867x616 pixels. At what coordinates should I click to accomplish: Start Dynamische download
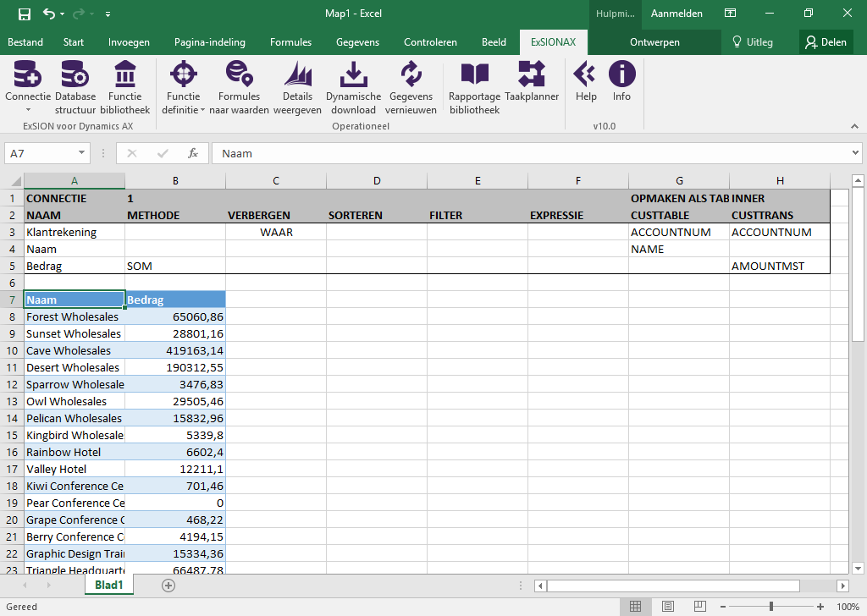[x=353, y=88]
